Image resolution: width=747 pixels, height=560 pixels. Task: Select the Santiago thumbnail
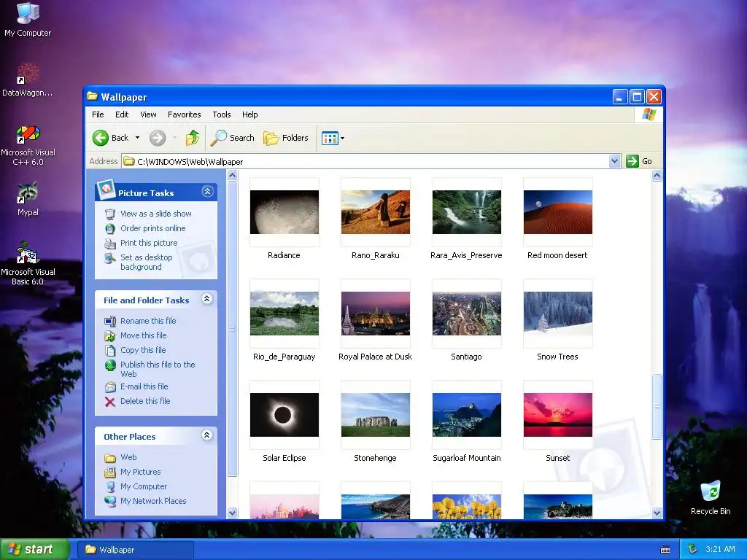(x=466, y=314)
